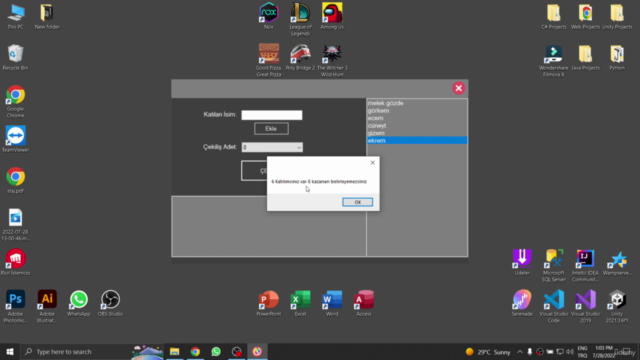Image resolution: width=640 pixels, height=360 pixels.
Task: Switch to Chrome in the taskbar
Action: 195,351
